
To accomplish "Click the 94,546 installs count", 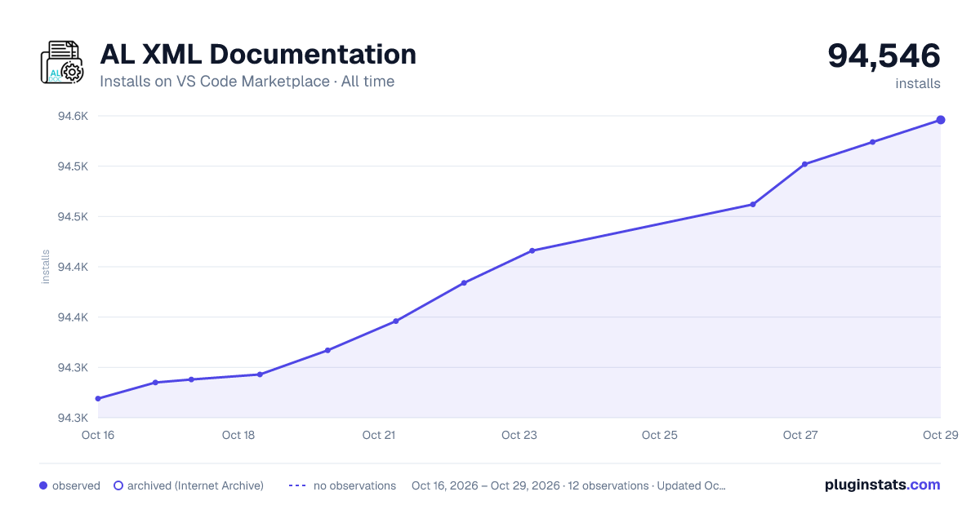I will pos(884,55).
